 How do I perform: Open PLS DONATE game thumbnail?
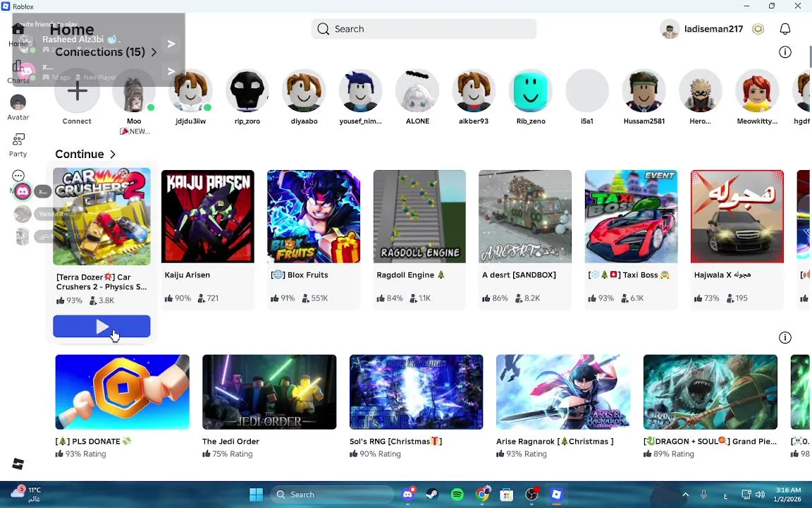coord(122,392)
